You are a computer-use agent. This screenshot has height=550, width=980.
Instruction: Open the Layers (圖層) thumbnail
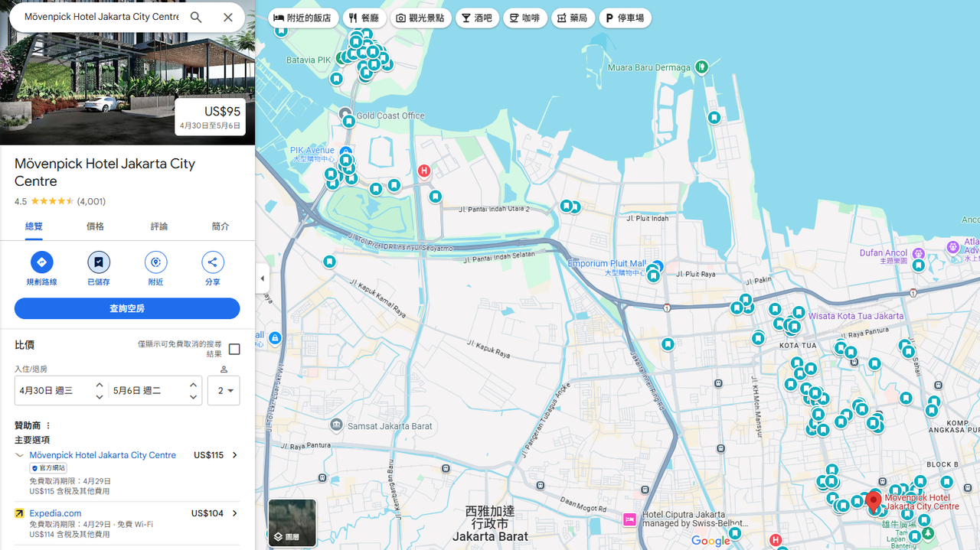pos(292,522)
